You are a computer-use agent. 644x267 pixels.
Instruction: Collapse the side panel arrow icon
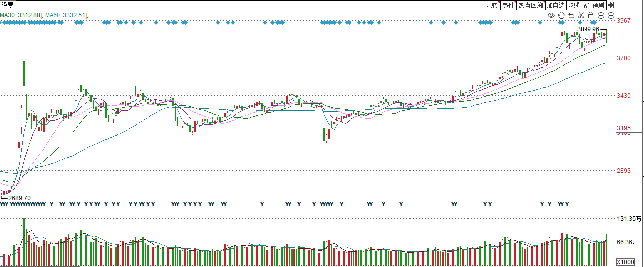click(x=611, y=5)
